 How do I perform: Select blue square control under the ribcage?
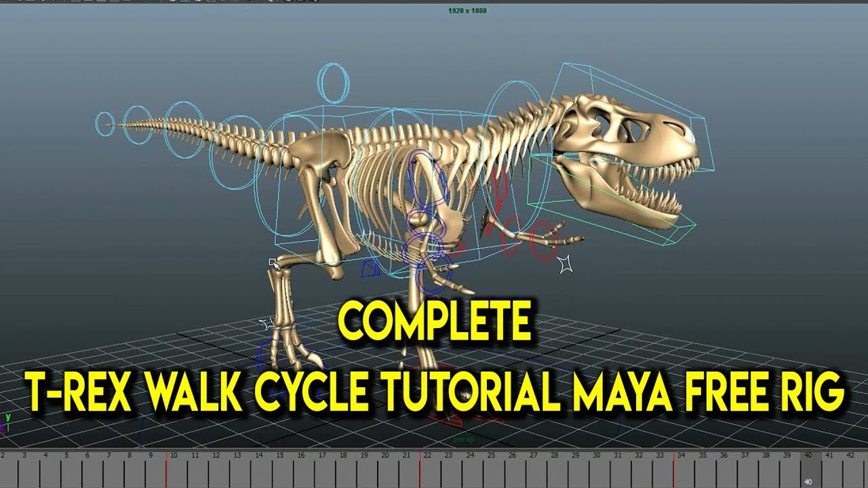tap(370, 269)
